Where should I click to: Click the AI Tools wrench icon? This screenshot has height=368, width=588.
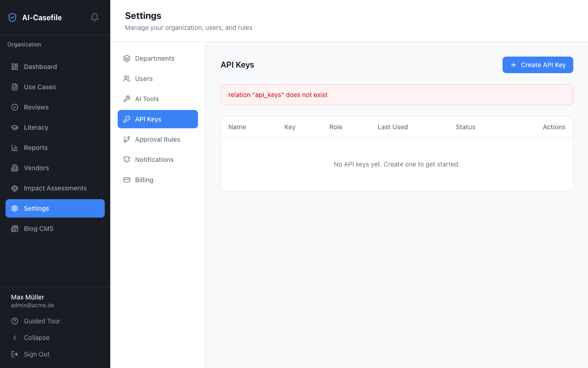126,99
